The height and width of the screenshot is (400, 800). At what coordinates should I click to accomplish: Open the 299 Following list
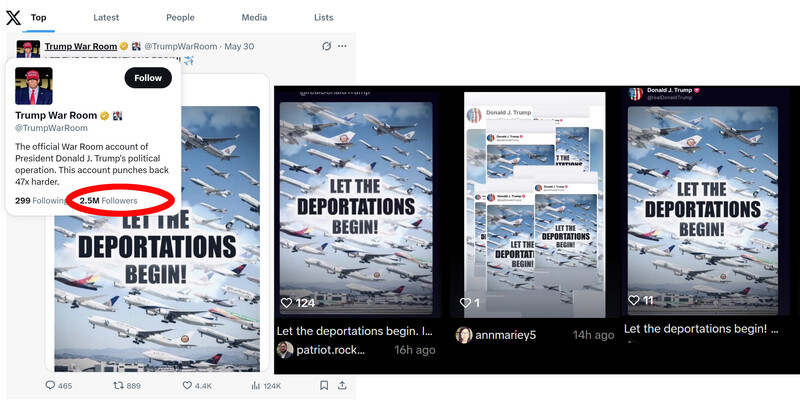coord(41,201)
